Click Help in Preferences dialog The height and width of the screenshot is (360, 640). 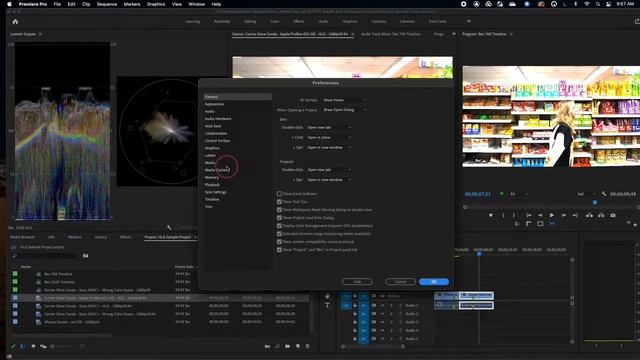(x=357, y=282)
